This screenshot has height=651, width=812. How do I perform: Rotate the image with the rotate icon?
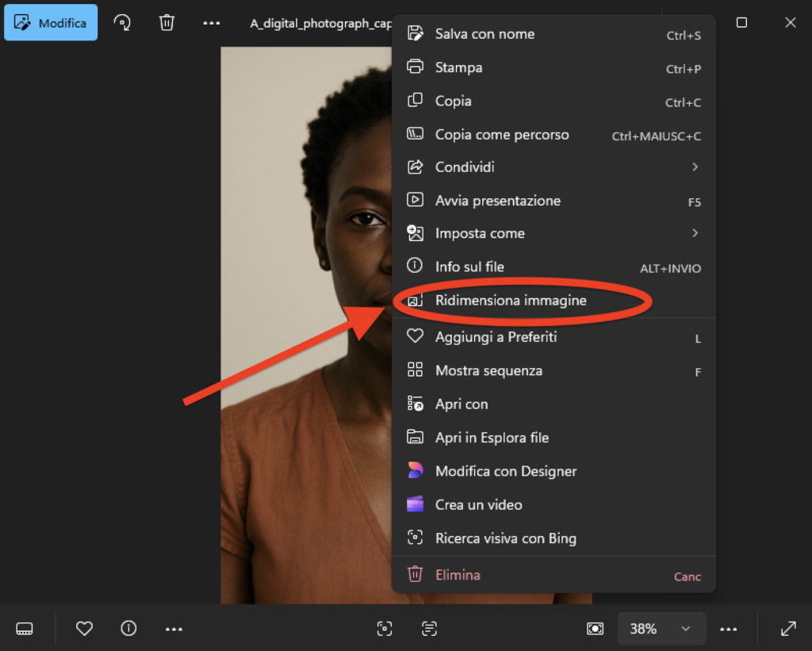point(122,23)
